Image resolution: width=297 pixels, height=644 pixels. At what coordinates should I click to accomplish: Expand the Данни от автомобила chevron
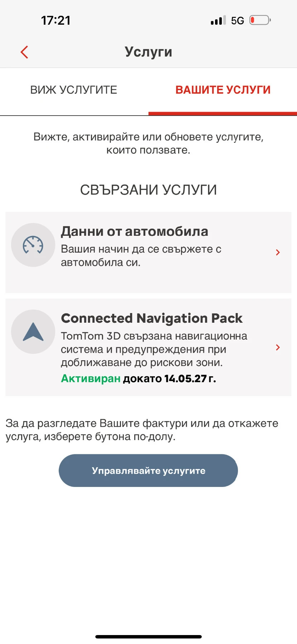click(x=278, y=252)
